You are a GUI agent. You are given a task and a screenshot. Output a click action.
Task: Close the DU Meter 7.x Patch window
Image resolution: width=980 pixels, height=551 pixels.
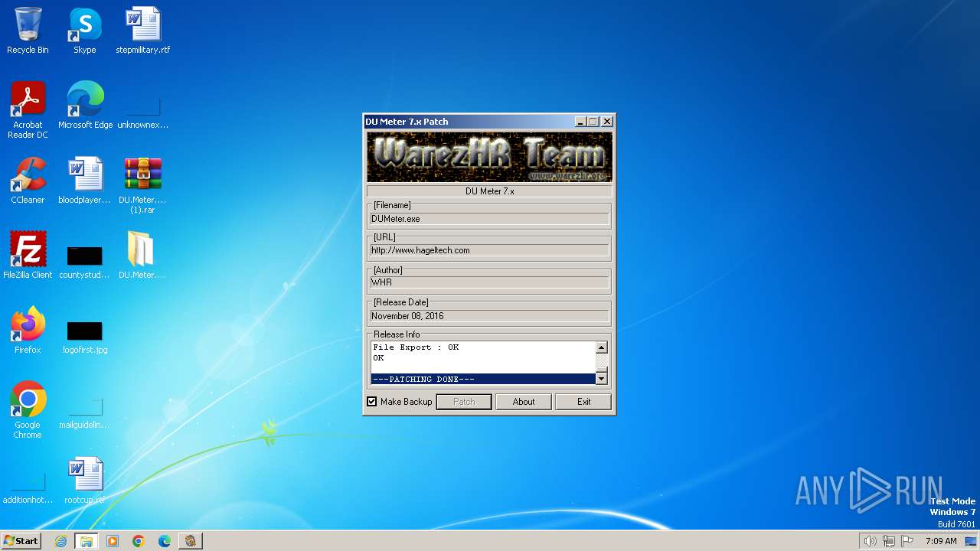(x=606, y=122)
